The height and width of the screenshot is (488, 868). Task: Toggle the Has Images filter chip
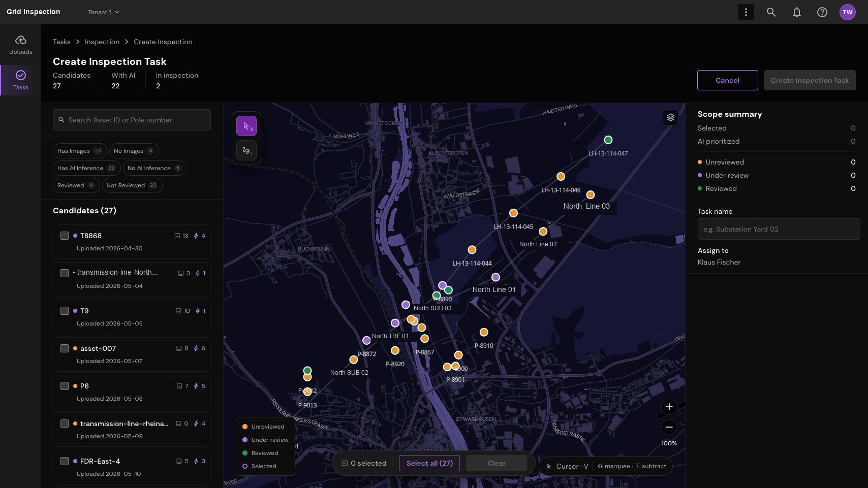point(80,151)
